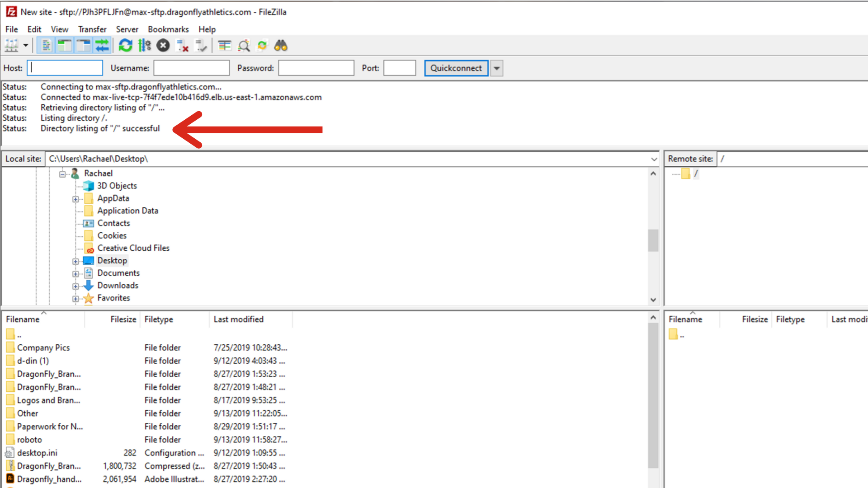868x488 pixels.
Task: Open the Bookmarks menu
Action: [168, 29]
